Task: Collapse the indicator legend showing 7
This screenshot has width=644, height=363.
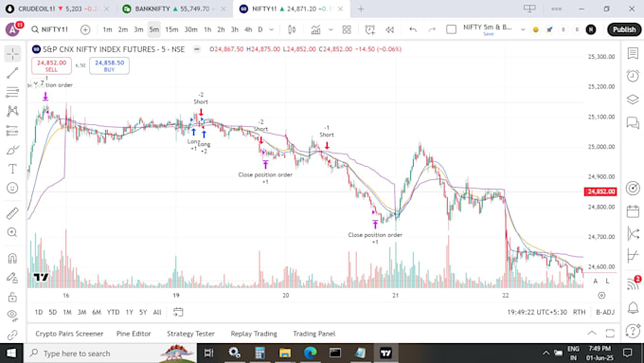Action: [39, 83]
